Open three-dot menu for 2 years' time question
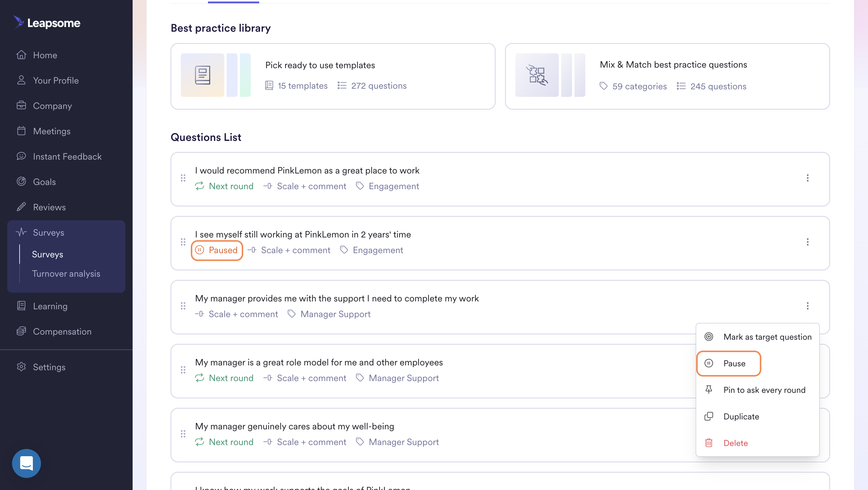This screenshot has height=490, width=868. point(807,242)
